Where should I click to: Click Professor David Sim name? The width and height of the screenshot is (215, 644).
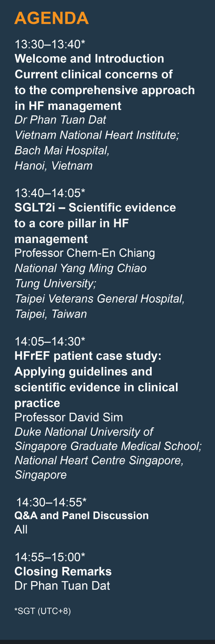click(x=69, y=417)
